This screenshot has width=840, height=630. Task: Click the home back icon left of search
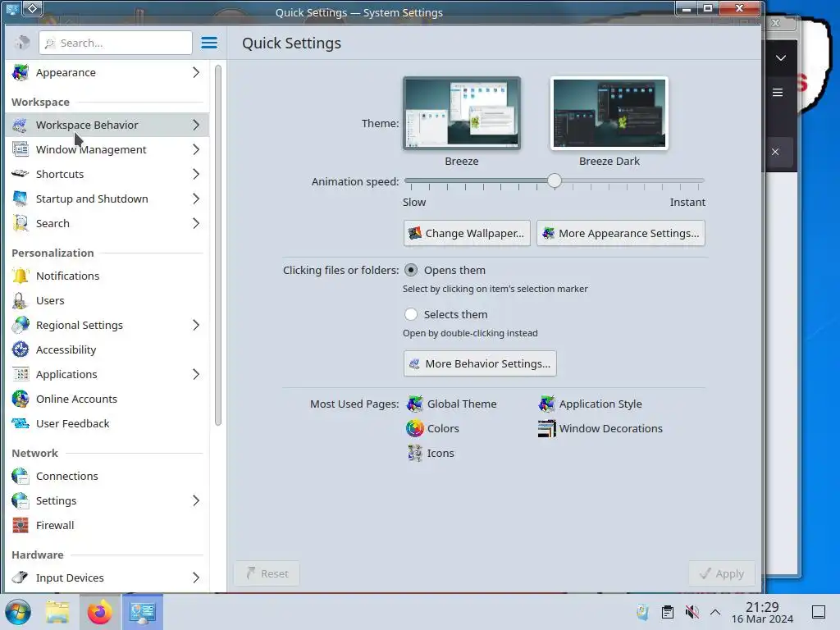(22, 43)
